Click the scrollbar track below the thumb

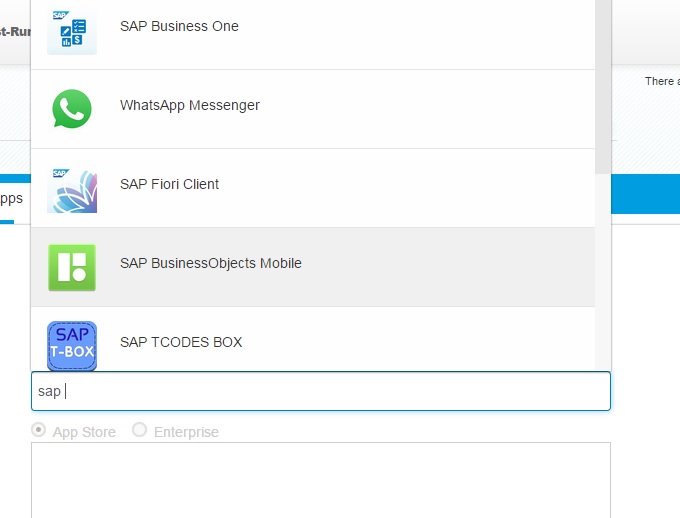pos(602,270)
